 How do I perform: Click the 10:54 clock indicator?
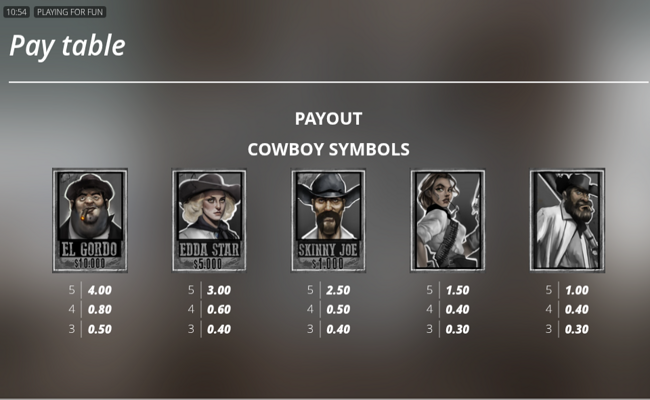click(17, 12)
